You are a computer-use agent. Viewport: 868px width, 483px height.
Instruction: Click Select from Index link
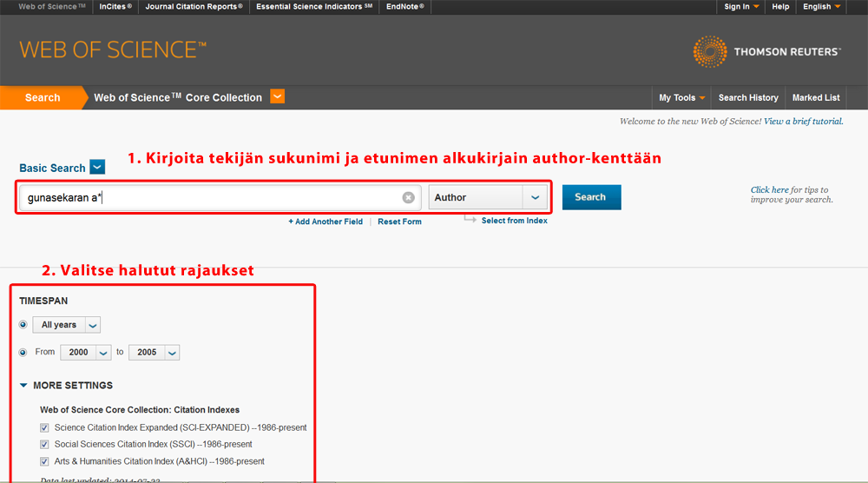(x=514, y=221)
